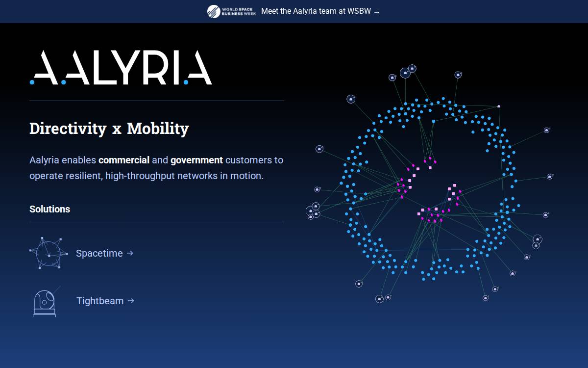This screenshot has height=368, width=588.
Task: Click the word 'government' in description
Action: point(196,160)
